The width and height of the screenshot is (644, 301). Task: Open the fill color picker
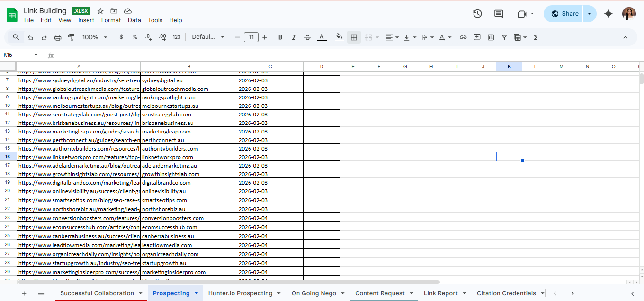tap(339, 37)
